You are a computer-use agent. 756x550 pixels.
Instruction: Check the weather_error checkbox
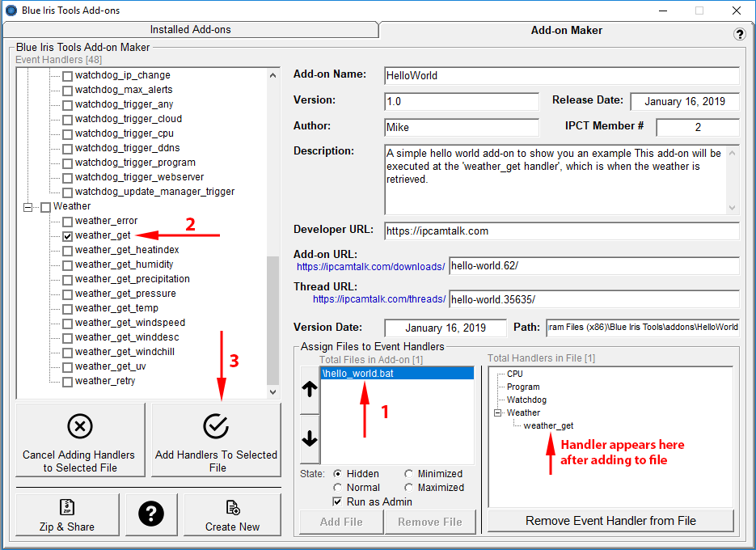(67, 222)
